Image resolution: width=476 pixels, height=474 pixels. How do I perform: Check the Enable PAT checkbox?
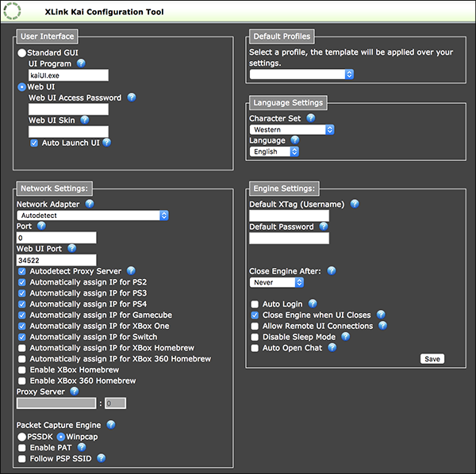[x=22, y=448]
